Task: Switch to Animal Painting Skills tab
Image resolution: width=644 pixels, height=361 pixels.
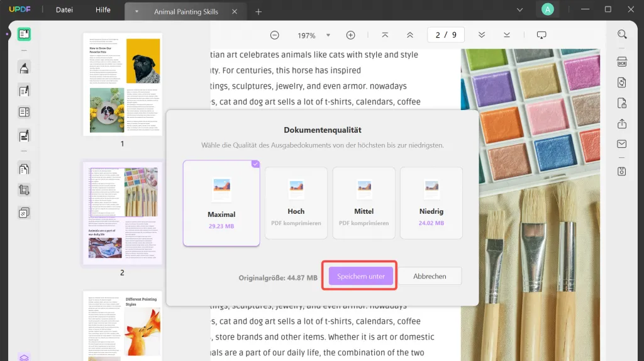Action: (x=187, y=11)
